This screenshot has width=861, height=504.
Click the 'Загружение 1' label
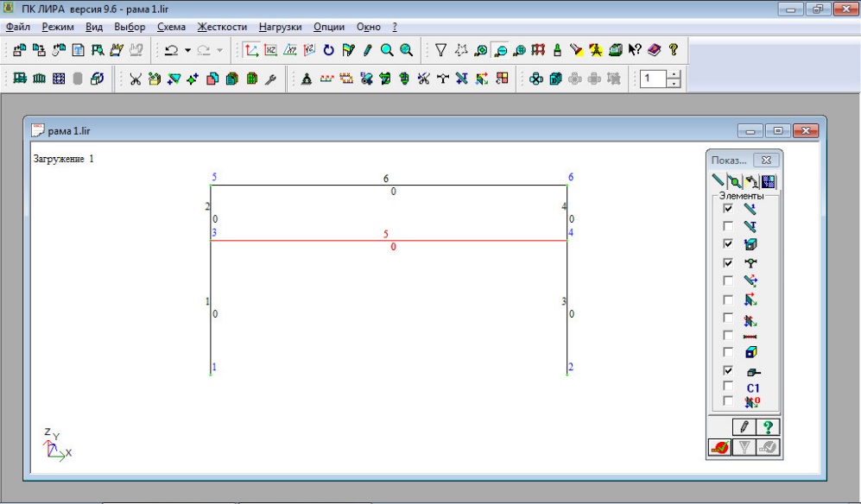[x=64, y=159]
